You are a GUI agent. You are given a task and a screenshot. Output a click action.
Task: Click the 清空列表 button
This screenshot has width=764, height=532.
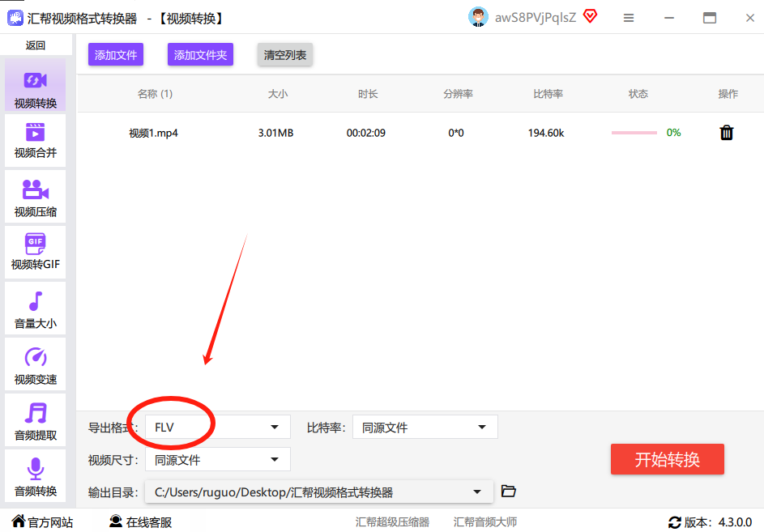click(x=285, y=54)
